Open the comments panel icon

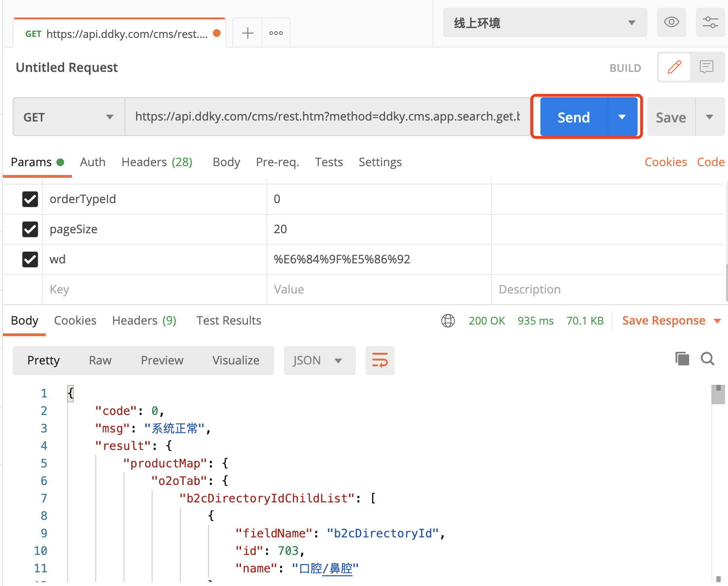click(707, 67)
